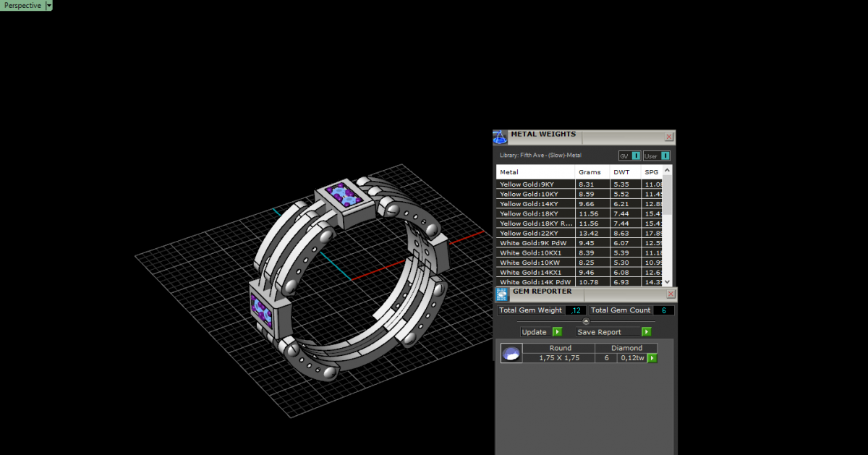Click the Grams column header
This screenshot has width=868, height=455.
point(590,172)
